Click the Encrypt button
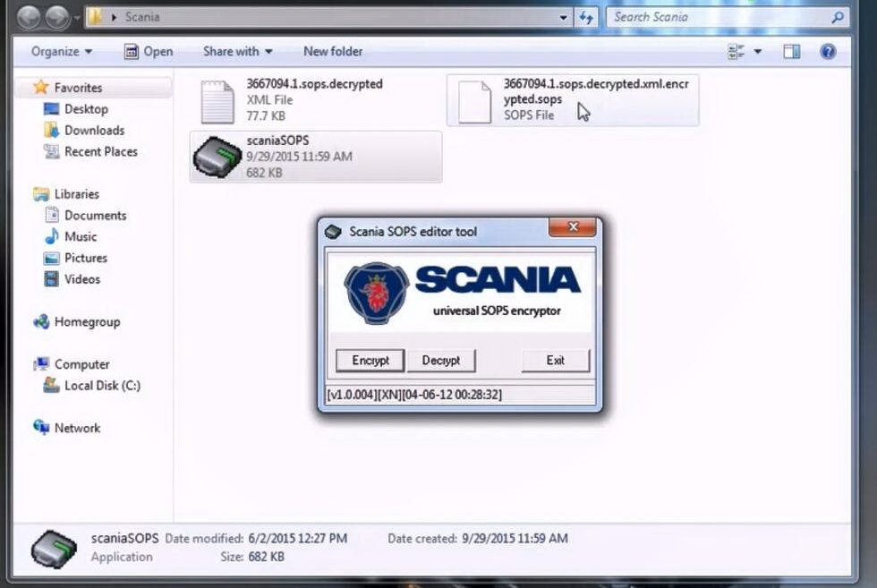Screen dimensions: 877x588 point(370,361)
